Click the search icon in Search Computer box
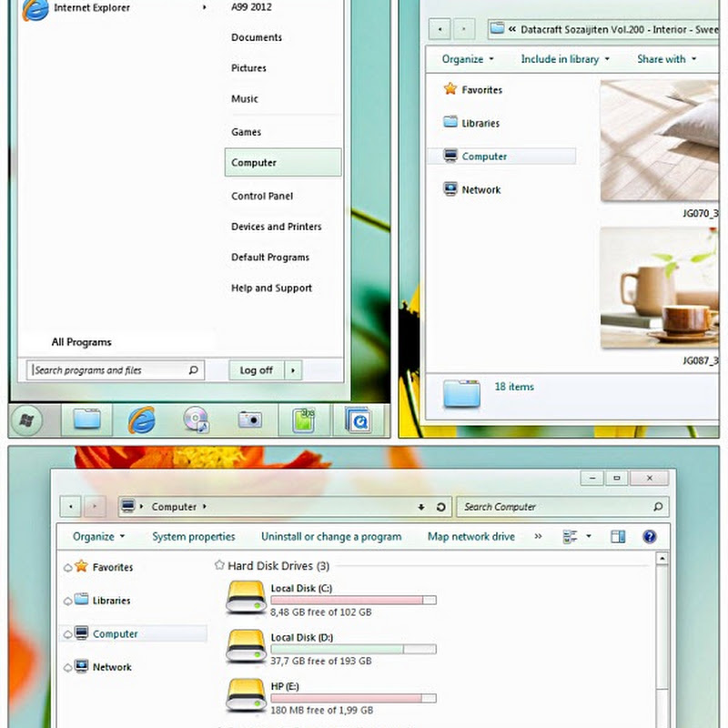 tap(658, 507)
